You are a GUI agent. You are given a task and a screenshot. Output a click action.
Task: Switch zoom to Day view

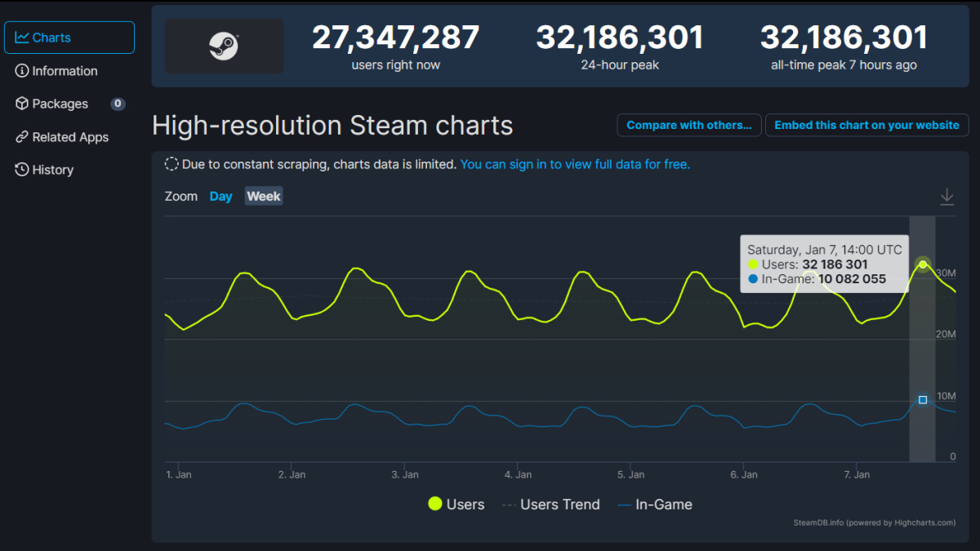(220, 196)
